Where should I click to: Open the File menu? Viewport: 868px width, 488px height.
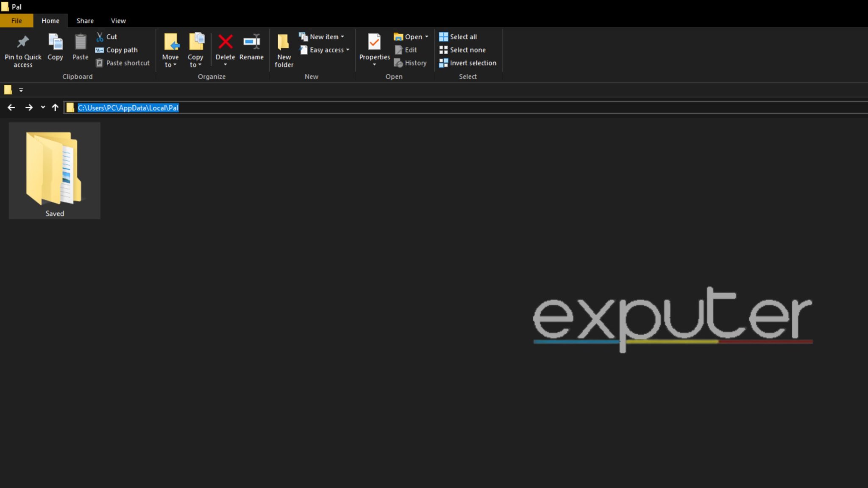pos(17,20)
